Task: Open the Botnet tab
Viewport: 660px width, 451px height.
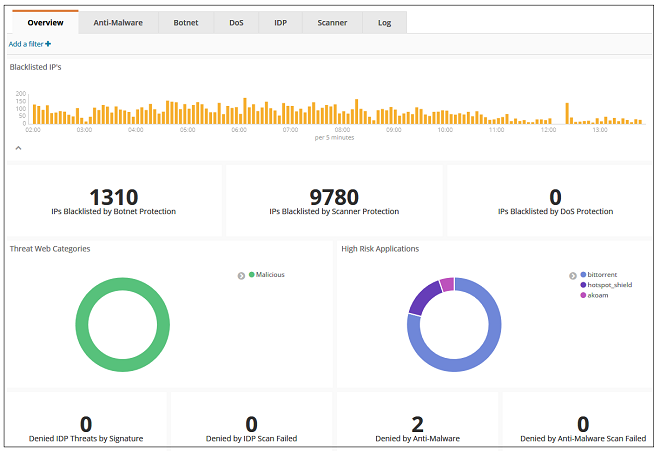Action: point(186,22)
